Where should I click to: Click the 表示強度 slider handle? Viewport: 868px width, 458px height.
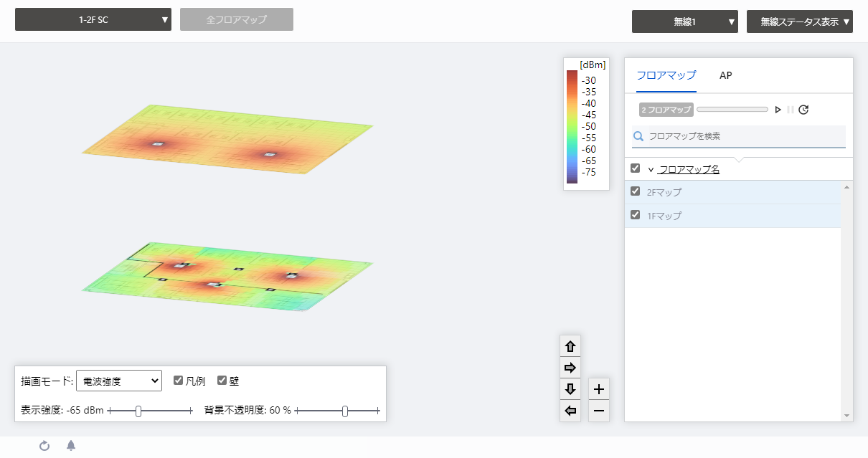pos(138,411)
